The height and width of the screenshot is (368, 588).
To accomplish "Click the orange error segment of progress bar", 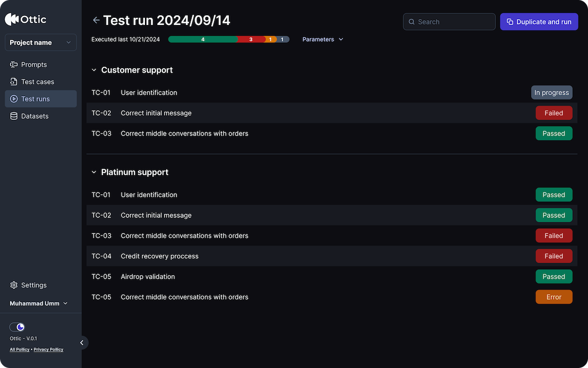I will coord(270,39).
